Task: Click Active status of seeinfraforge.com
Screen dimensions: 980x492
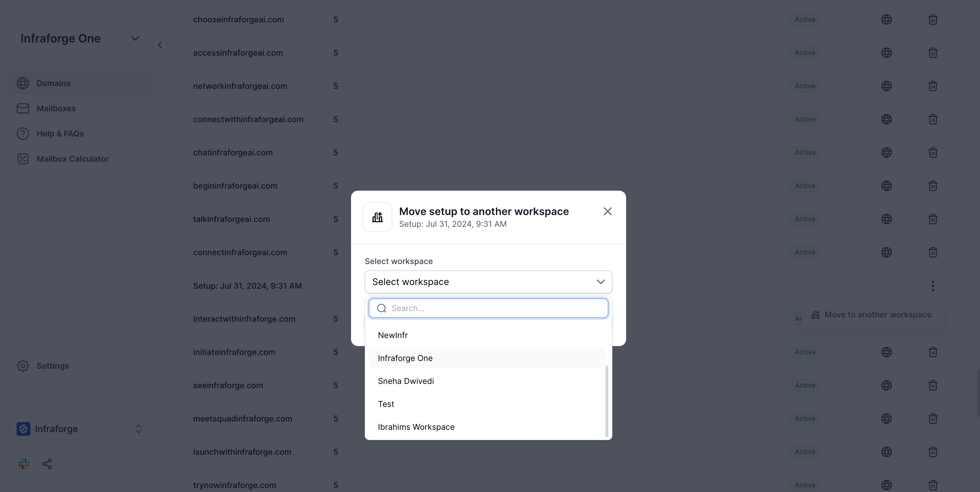Action: coord(805,385)
